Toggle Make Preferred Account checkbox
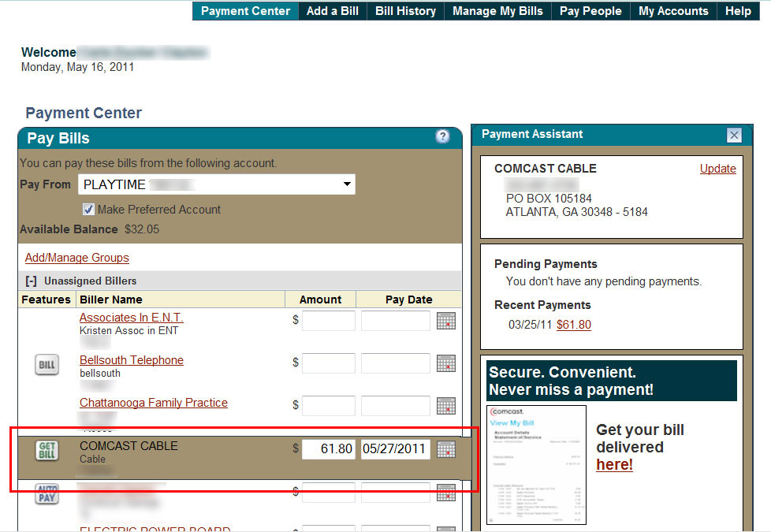 (x=88, y=210)
